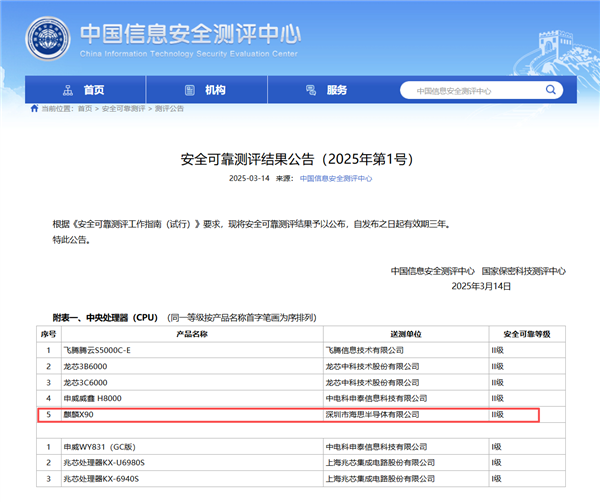Screen dimensions: 600x502
Task: Go to 首页 in the breadcrumb
Action: pos(84,108)
